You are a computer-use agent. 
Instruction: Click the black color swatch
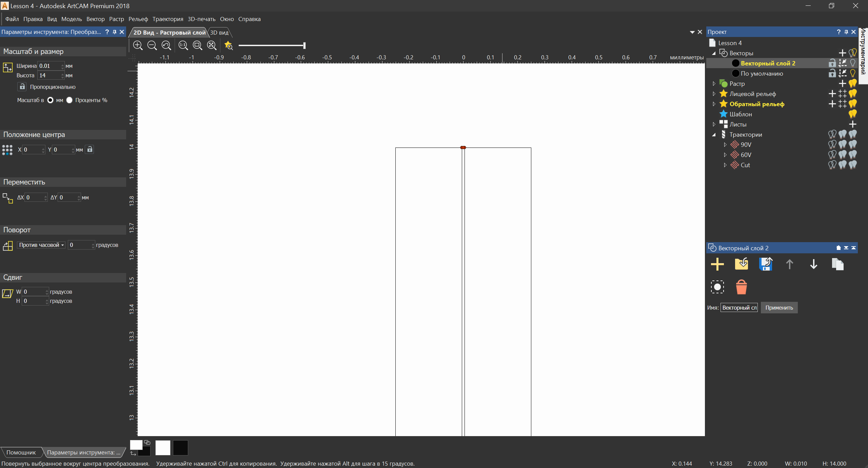click(180, 448)
